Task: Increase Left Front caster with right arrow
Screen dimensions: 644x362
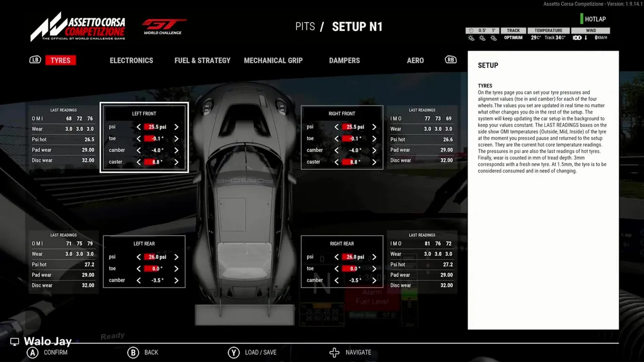Action: tap(176, 162)
